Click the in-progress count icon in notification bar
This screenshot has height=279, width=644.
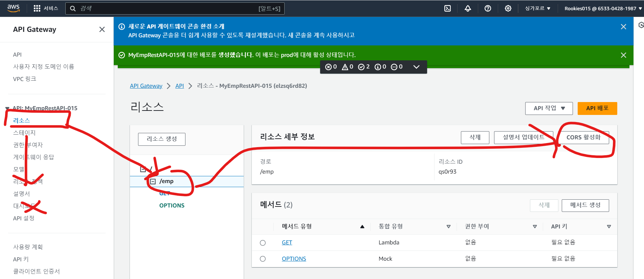point(394,67)
